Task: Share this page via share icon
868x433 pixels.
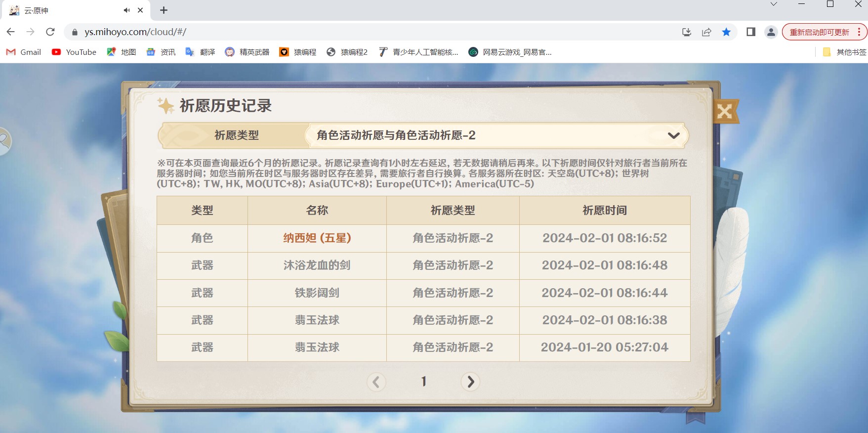Action: pos(706,32)
